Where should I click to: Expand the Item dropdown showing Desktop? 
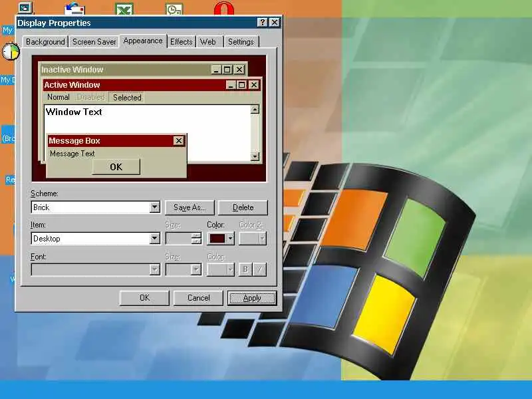(155, 238)
